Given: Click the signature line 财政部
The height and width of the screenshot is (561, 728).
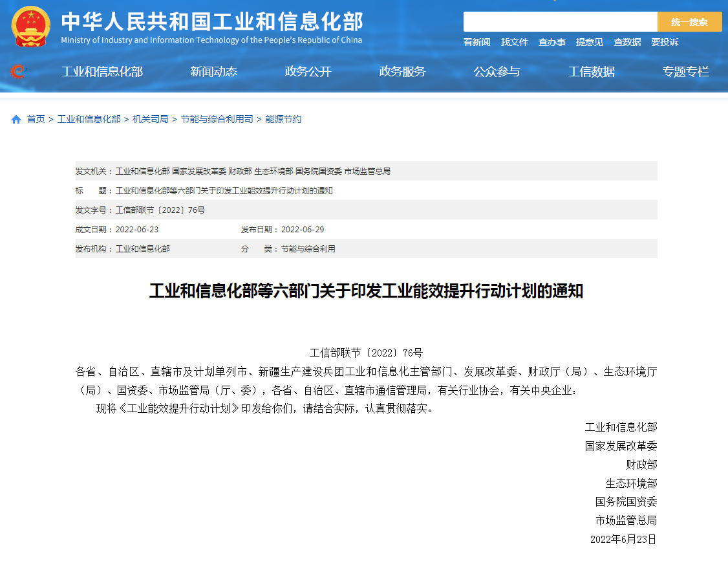Looking at the screenshot, I should pyautogui.click(x=641, y=465).
